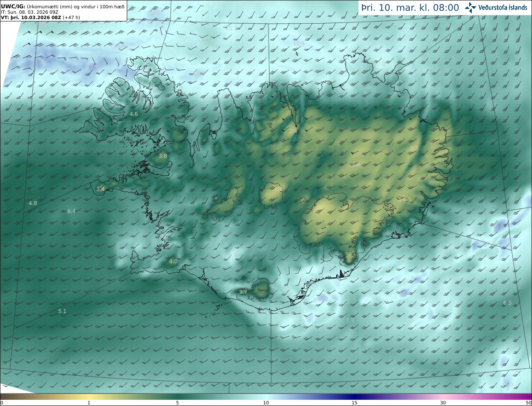
Task: Click the "50" tick on color scale
Action: click(x=529, y=403)
